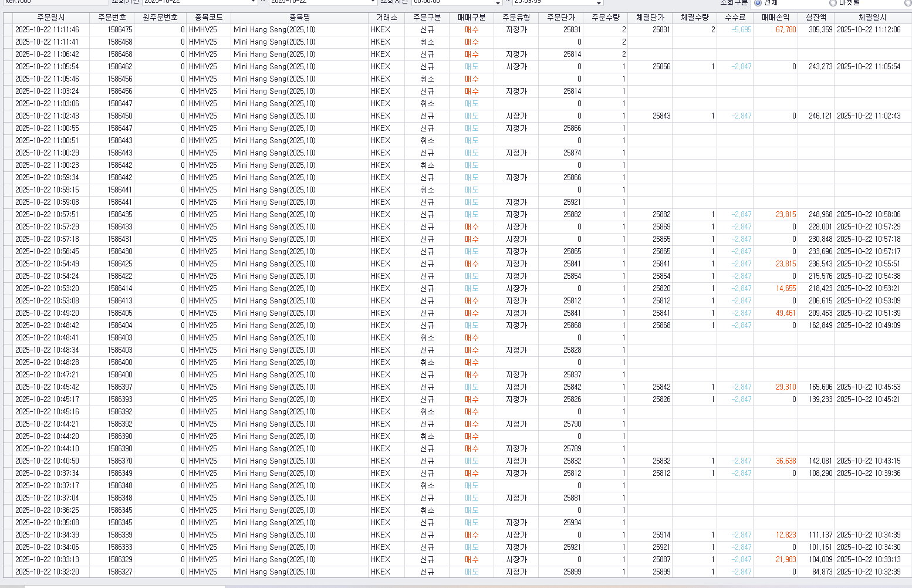Select the 주문구분 column header
This screenshot has height=588, width=912.
coord(427,18)
